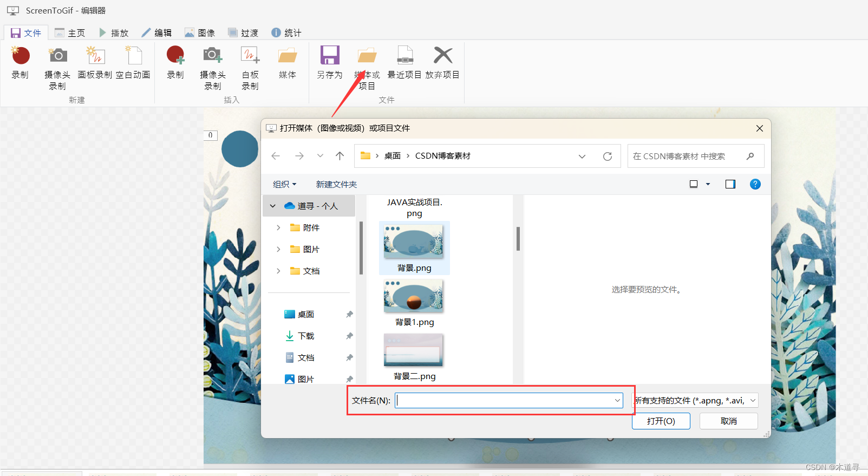Open the view options dropdown arrow
The height and width of the screenshot is (476, 868).
708,184
